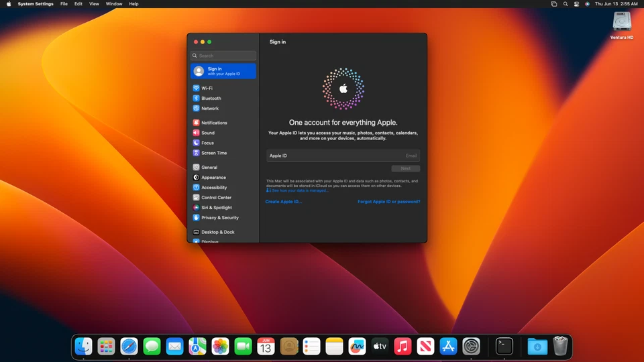Open FaceTime from the Dock
The height and width of the screenshot is (362, 644).
[x=243, y=347]
